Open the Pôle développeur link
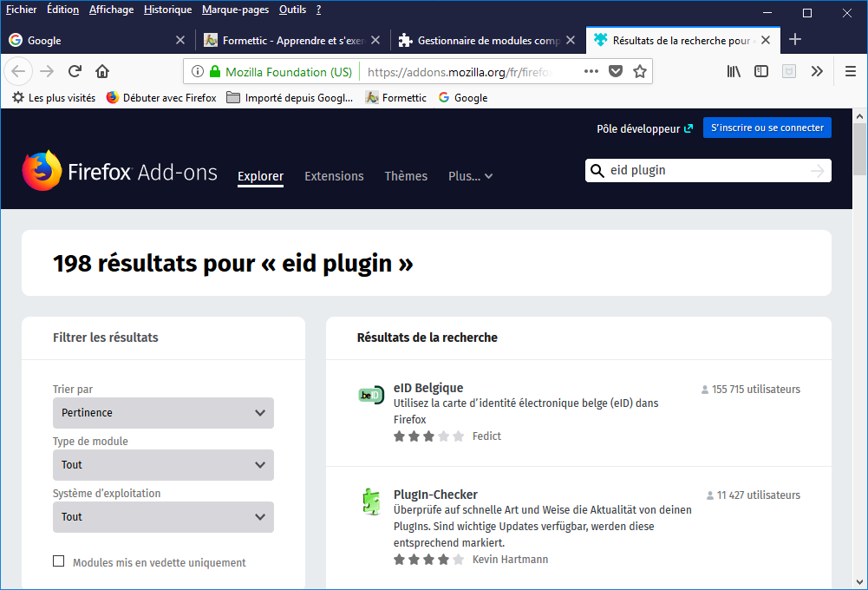Viewport: 868px width, 590px height. (x=644, y=128)
